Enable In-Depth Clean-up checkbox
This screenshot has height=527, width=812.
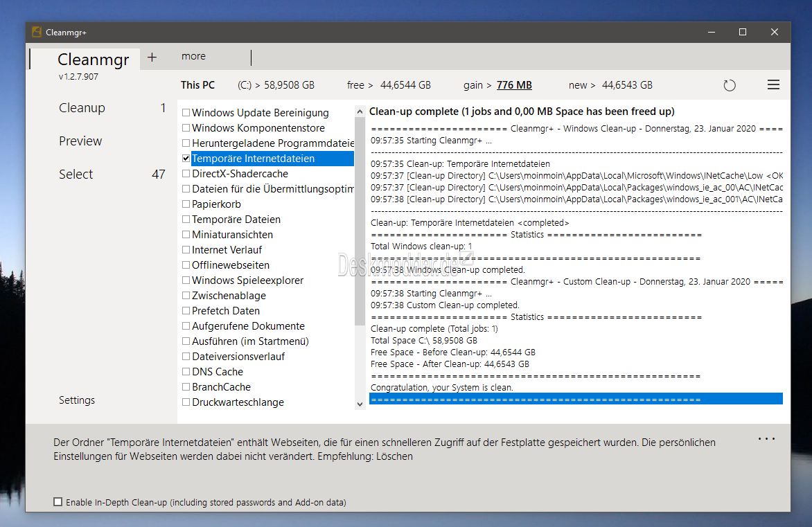[58, 501]
